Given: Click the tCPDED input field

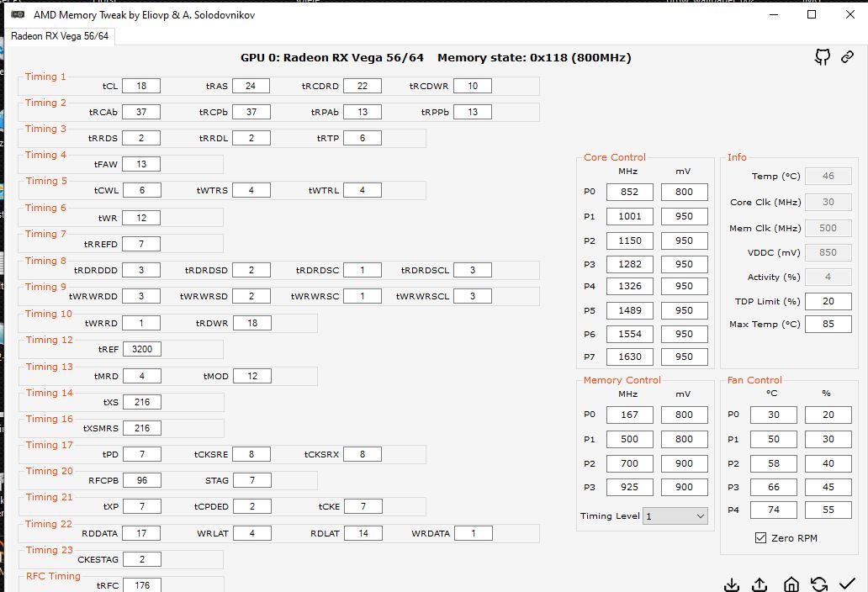Looking at the screenshot, I should (251, 506).
